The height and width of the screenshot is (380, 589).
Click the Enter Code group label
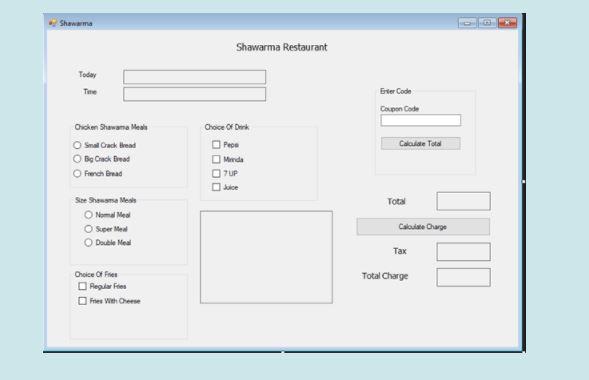(396, 91)
